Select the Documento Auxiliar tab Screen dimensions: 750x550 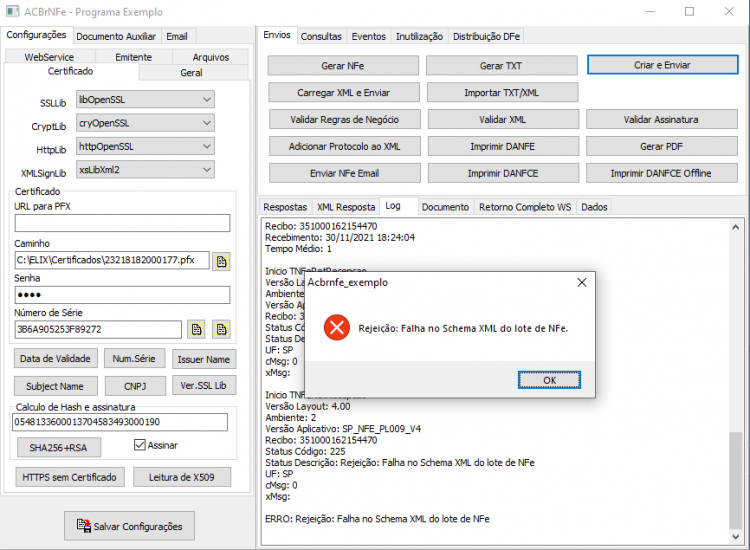(116, 36)
